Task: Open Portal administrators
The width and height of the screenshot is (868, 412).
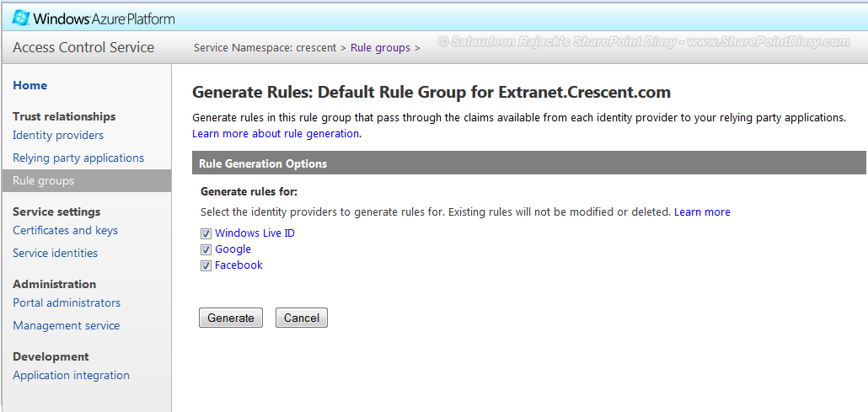Action: point(67,303)
